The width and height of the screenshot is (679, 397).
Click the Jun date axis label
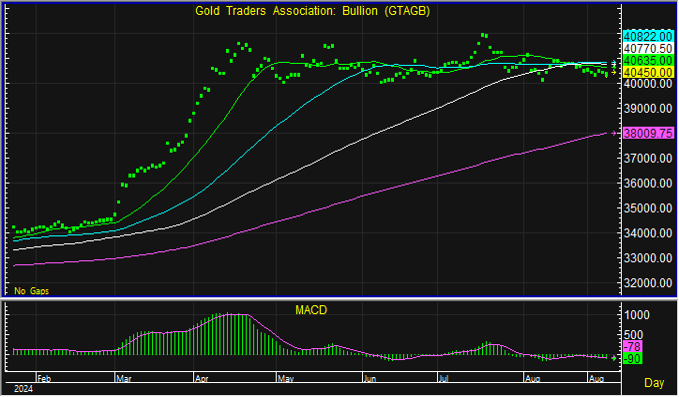[370, 379]
